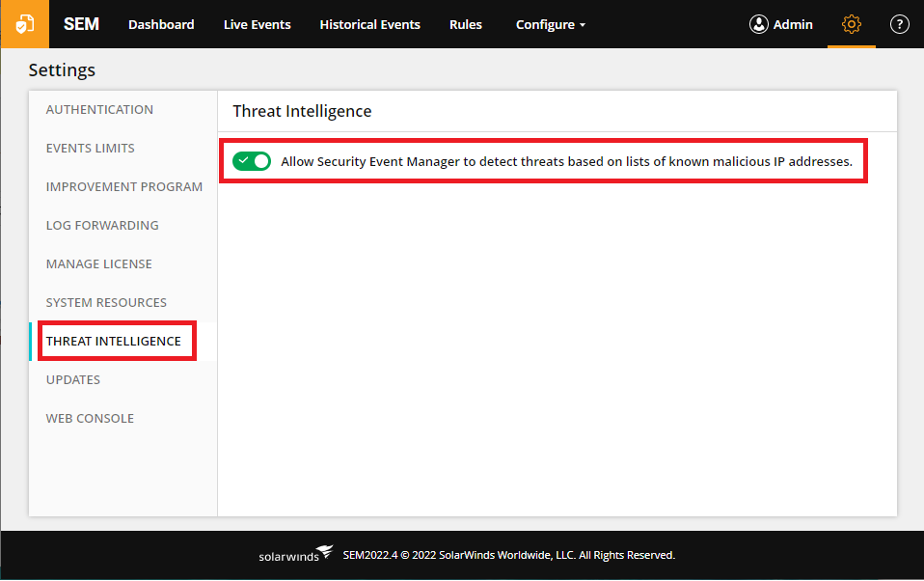Viewport: 924px width, 581px height.
Task: Expand the Configure dropdown menu
Action: coord(551,25)
